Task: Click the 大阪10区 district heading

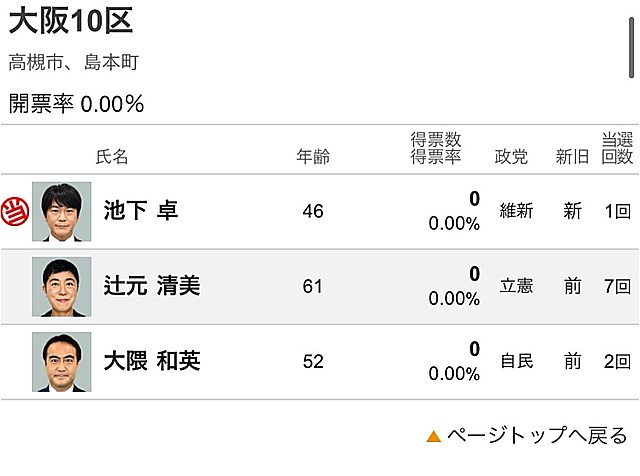Action: [x=71, y=20]
